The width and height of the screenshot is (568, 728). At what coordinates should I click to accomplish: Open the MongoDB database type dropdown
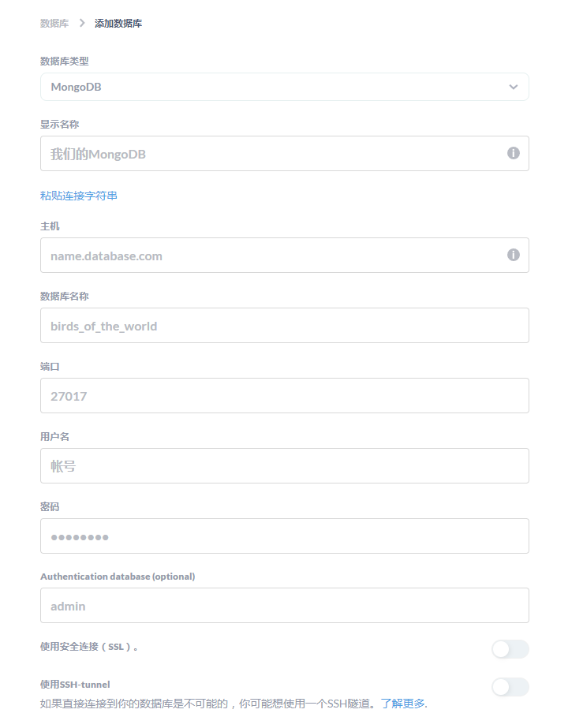(x=284, y=87)
